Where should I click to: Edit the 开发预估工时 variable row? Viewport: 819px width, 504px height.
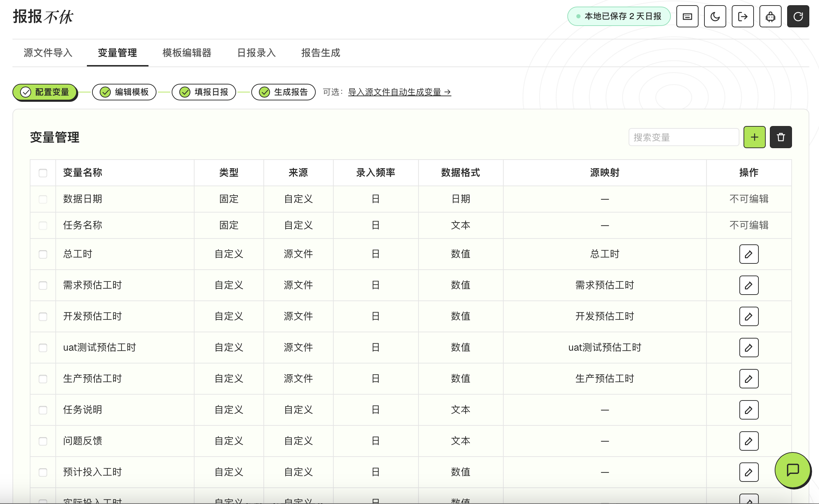749,316
